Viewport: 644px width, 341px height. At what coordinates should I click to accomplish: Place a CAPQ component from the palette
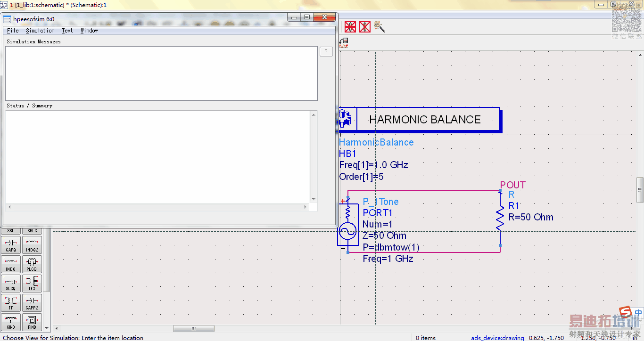point(11,245)
